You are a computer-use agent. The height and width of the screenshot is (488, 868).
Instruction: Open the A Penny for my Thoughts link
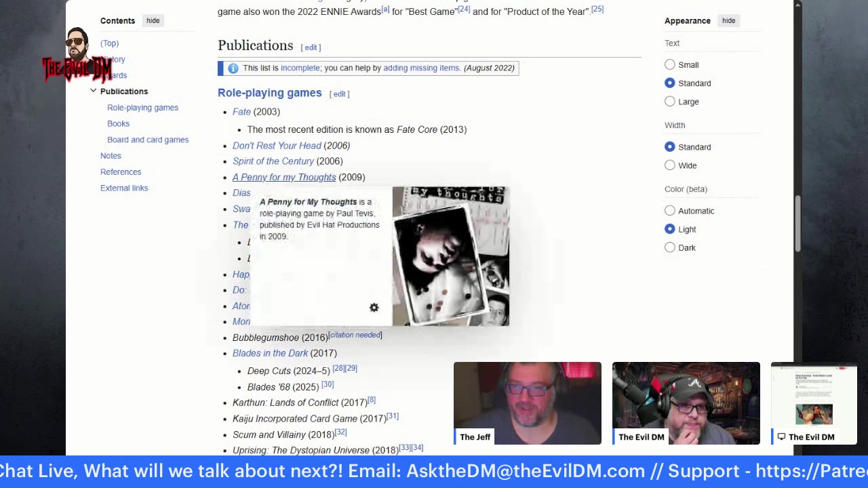pyautogui.click(x=284, y=177)
